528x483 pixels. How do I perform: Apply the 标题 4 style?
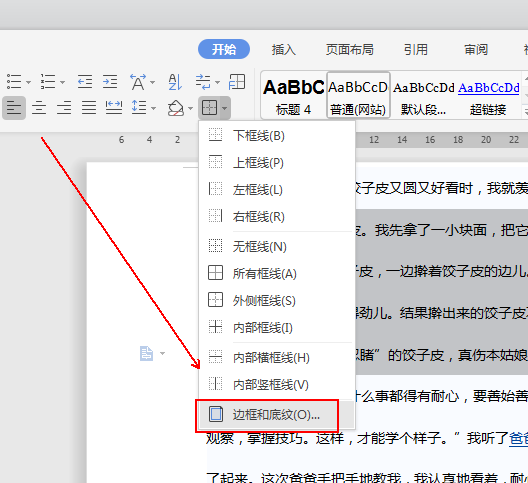coord(293,95)
